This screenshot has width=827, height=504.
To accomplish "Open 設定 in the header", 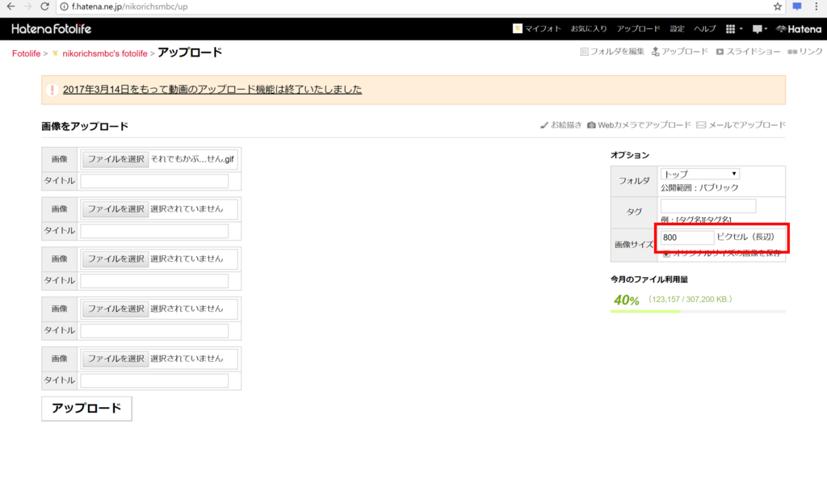I will (678, 28).
